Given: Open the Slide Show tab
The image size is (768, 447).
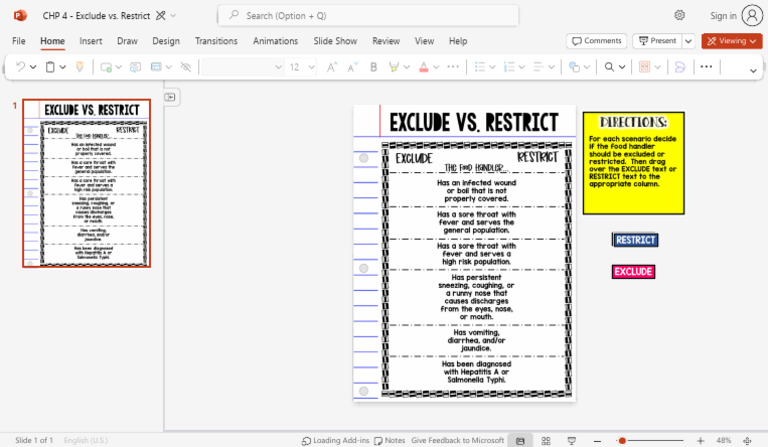Looking at the screenshot, I should point(335,41).
